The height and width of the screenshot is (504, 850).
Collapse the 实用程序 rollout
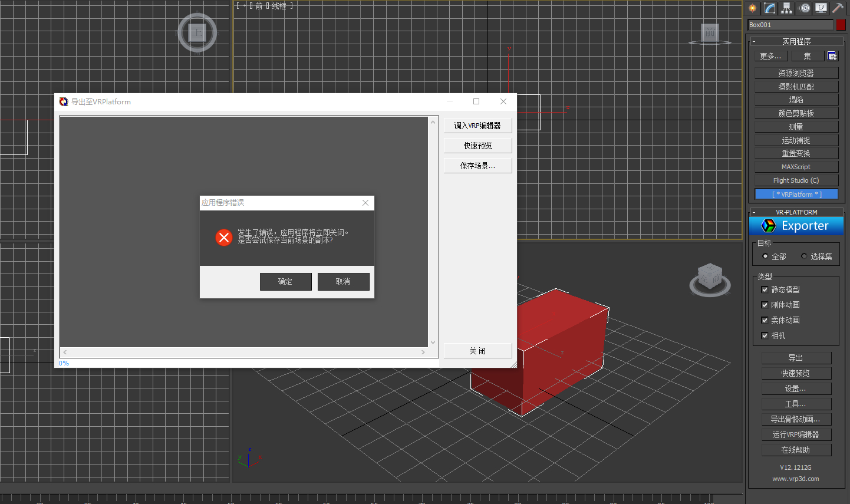click(796, 41)
